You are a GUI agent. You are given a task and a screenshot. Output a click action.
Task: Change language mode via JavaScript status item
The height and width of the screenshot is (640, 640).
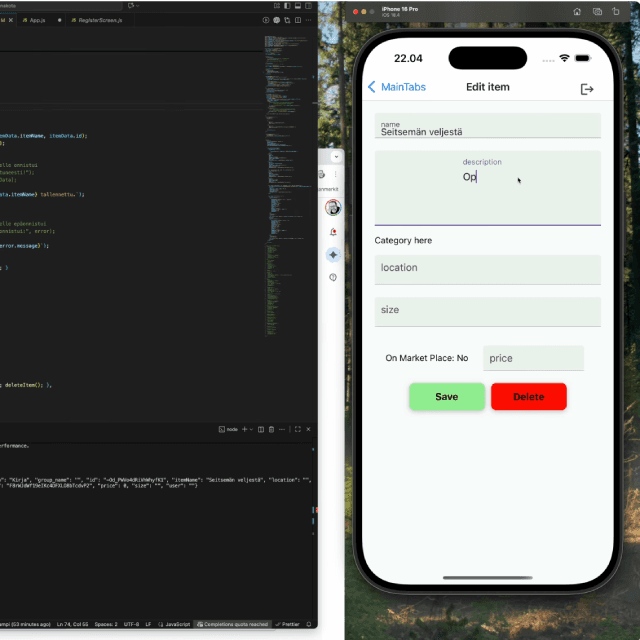click(175, 624)
